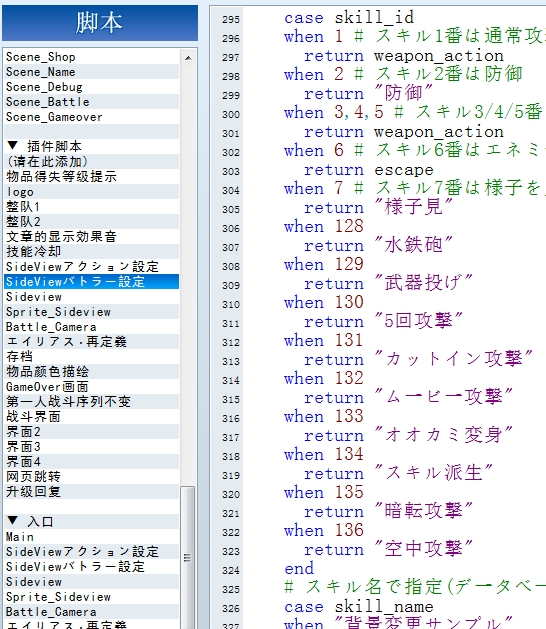Select the (请在此添加) placeholder entry
The height and width of the screenshot is (629, 546).
[91, 162]
